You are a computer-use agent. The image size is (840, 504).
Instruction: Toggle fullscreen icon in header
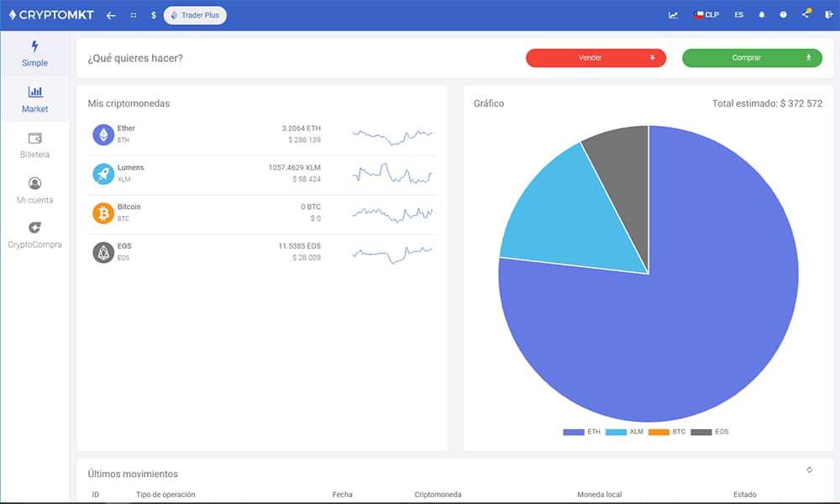[x=134, y=15]
